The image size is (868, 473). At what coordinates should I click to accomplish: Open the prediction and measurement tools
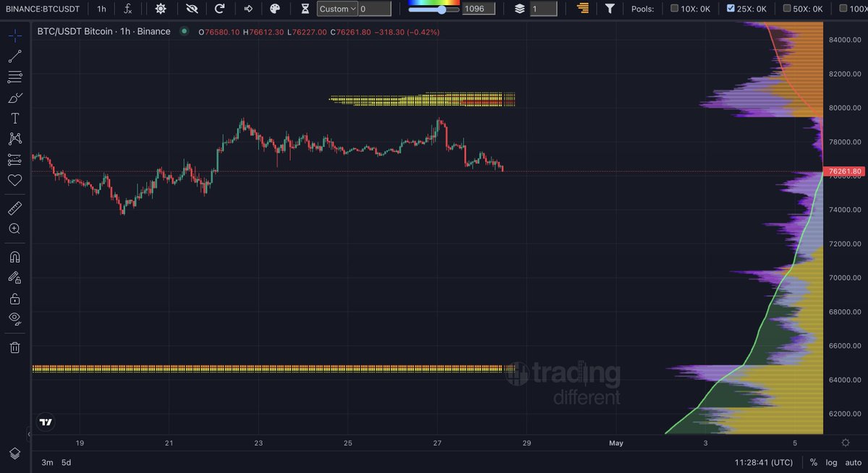coord(14,159)
